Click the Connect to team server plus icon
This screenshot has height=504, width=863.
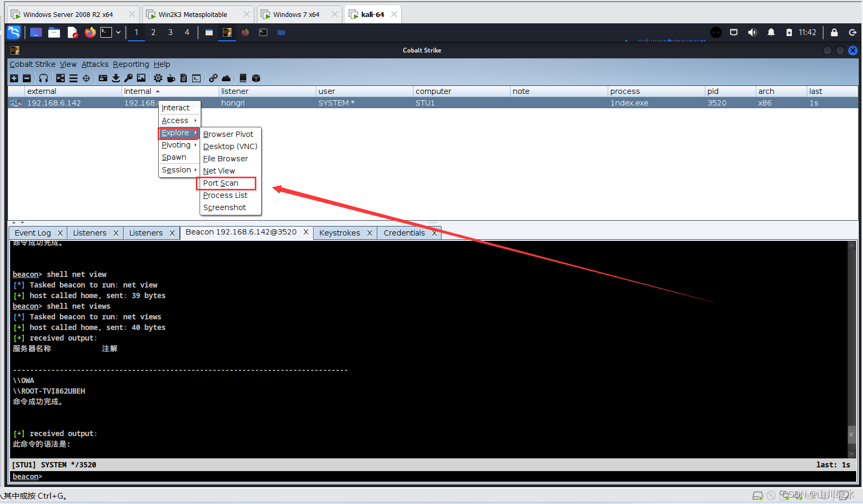[14, 78]
